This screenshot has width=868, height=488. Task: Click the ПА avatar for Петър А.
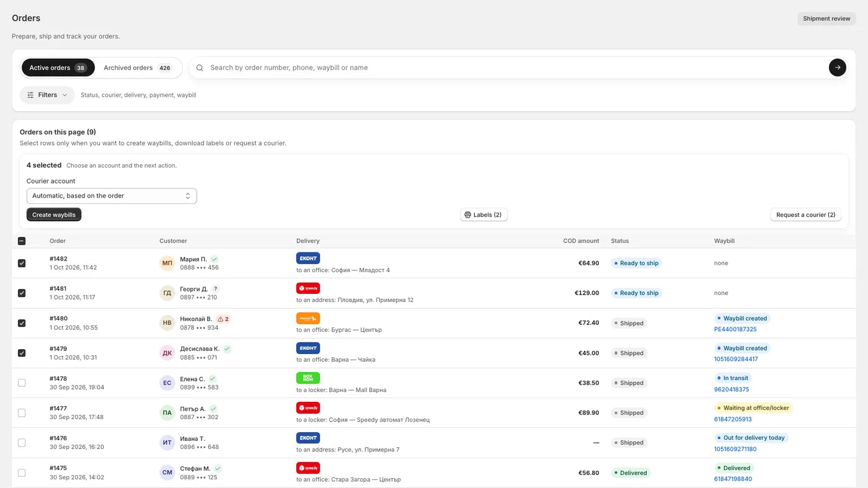click(x=167, y=412)
